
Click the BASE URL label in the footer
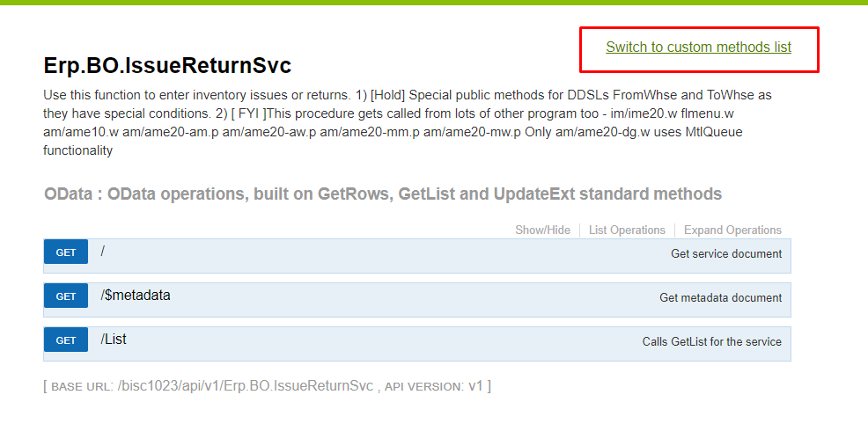click(x=82, y=387)
